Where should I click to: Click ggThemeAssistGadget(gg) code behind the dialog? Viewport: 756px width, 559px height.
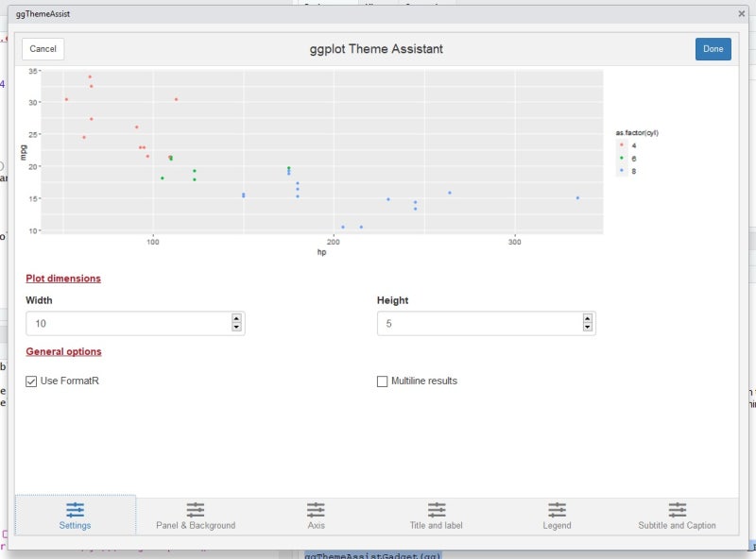pyautogui.click(x=372, y=555)
